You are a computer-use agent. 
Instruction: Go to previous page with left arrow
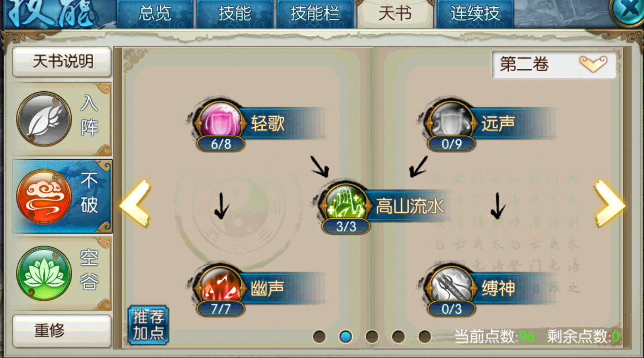[135, 203]
